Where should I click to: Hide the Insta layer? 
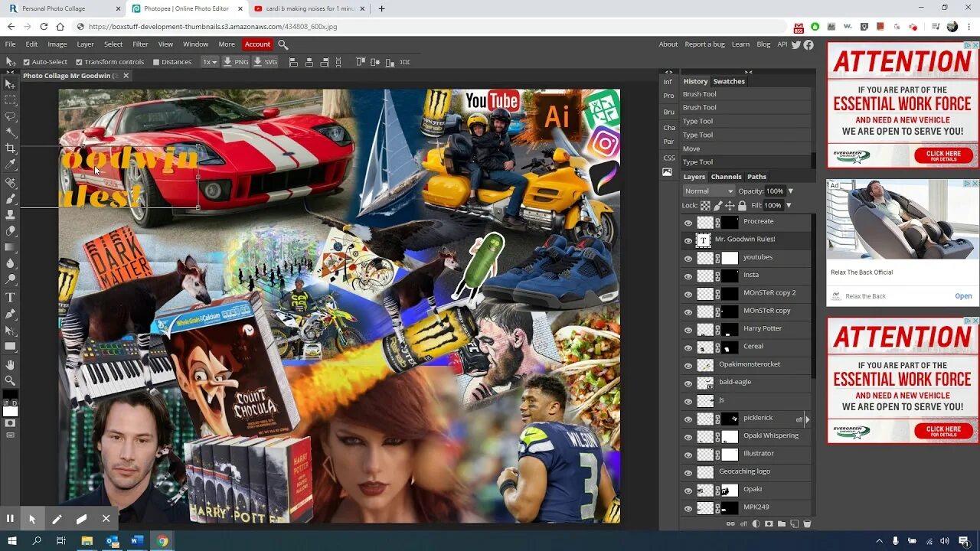pyautogui.click(x=688, y=276)
